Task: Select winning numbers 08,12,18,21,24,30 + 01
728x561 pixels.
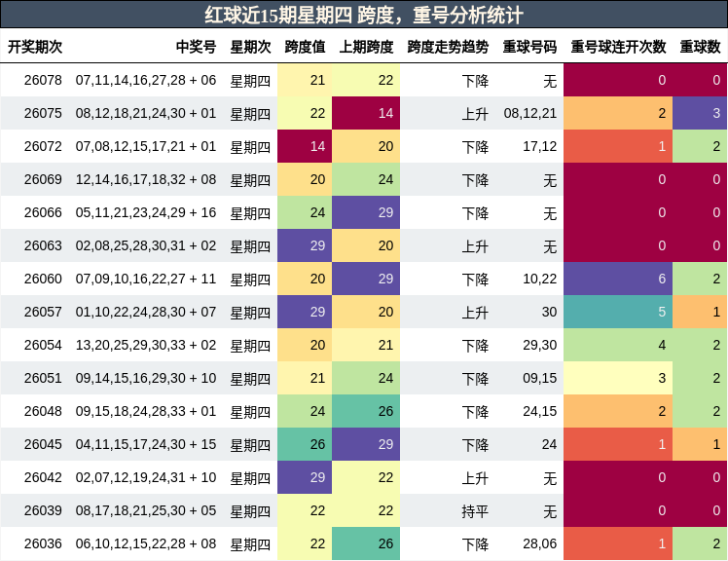Action: click(146, 113)
